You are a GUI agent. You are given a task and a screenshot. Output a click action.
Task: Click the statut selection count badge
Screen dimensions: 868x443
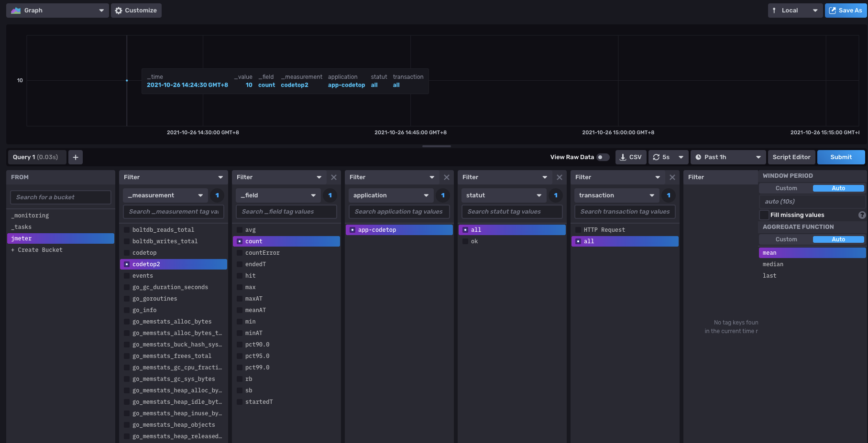(556, 195)
